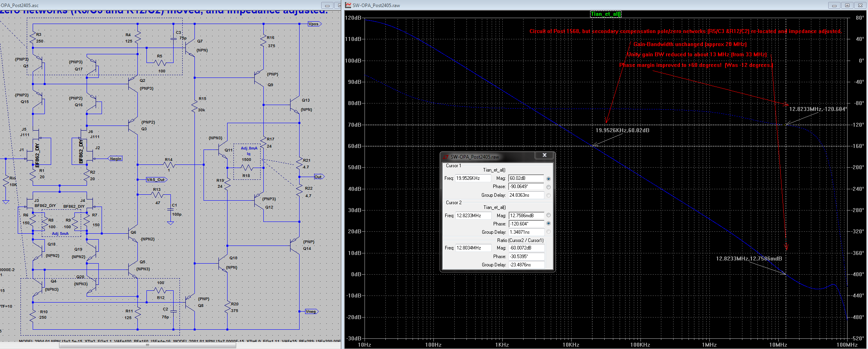Click red note 'Phase margin improved'
Image resolution: width=868 pixels, height=349 pixels.
point(696,65)
